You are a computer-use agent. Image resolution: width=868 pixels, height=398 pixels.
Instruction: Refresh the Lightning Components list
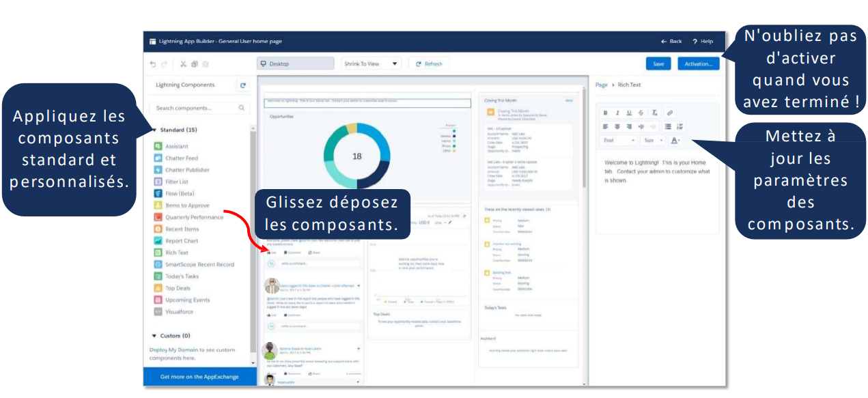click(x=242, y=85)
